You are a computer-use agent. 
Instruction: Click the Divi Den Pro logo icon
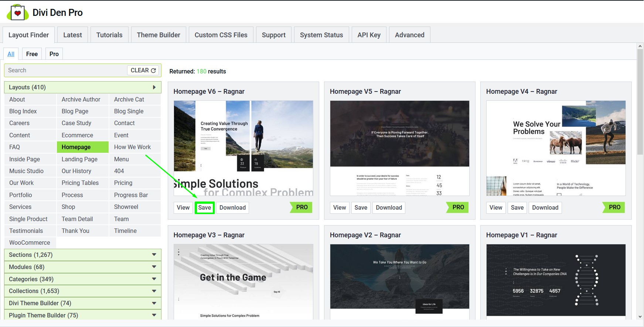(x=17, y=13)
